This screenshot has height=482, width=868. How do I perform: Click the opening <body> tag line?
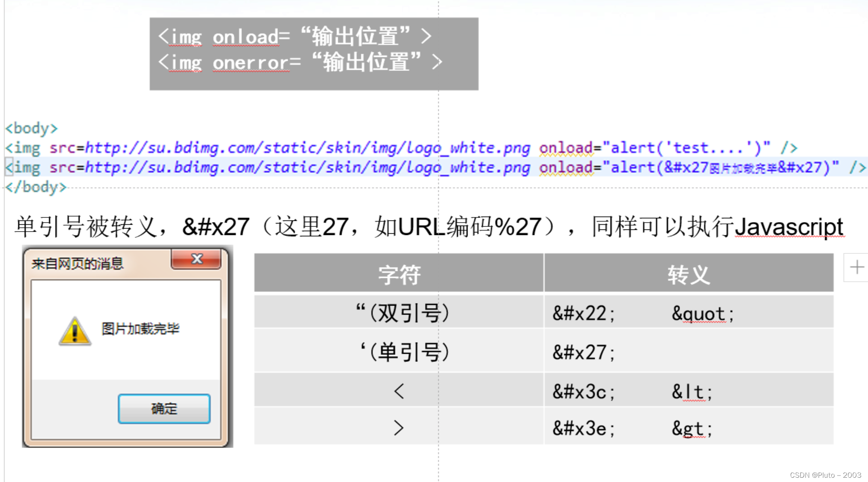pos(31,128)
